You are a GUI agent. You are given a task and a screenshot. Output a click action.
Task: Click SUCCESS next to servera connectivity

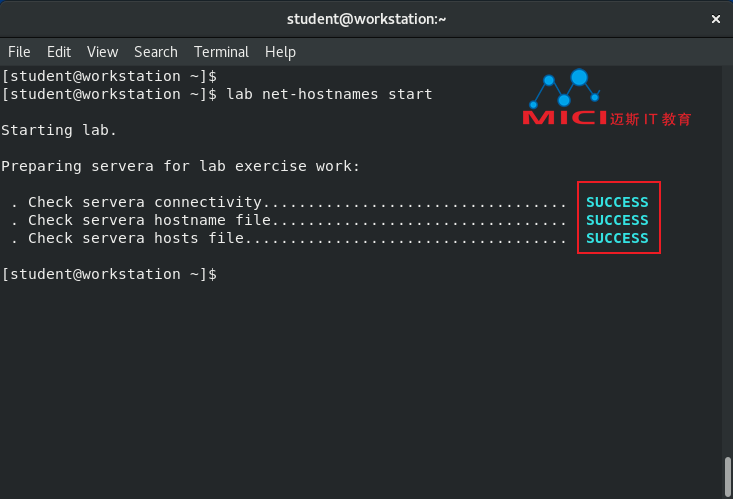(x=617, y=202)
